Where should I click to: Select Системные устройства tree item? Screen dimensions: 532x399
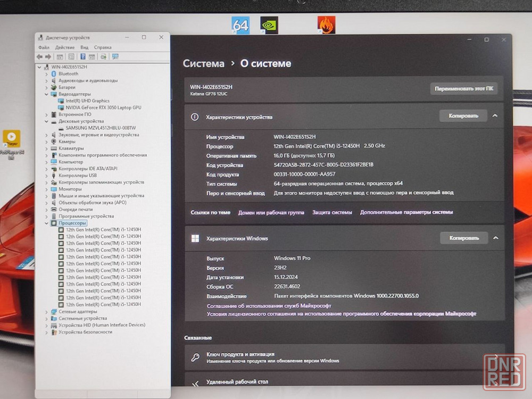82,318
